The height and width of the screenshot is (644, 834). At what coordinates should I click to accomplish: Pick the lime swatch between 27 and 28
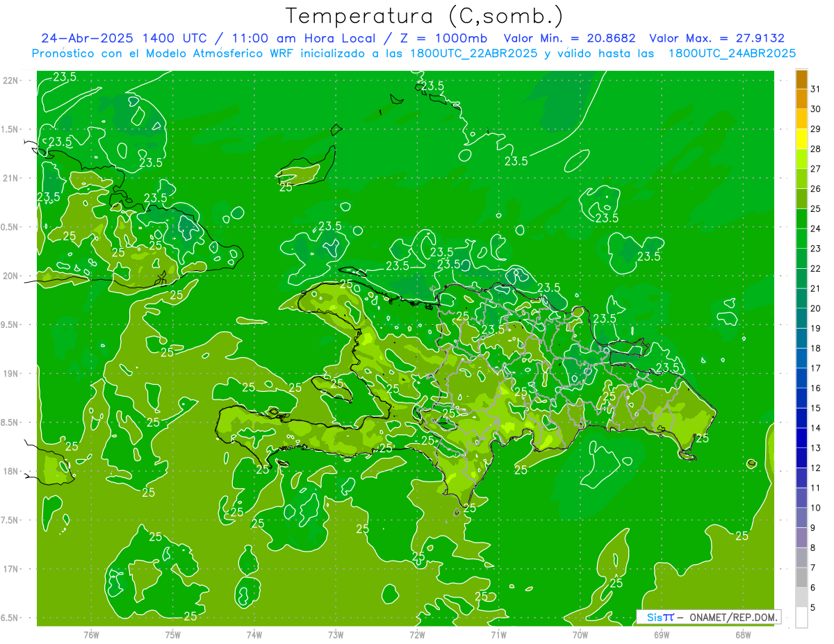[x=801, y=159]
